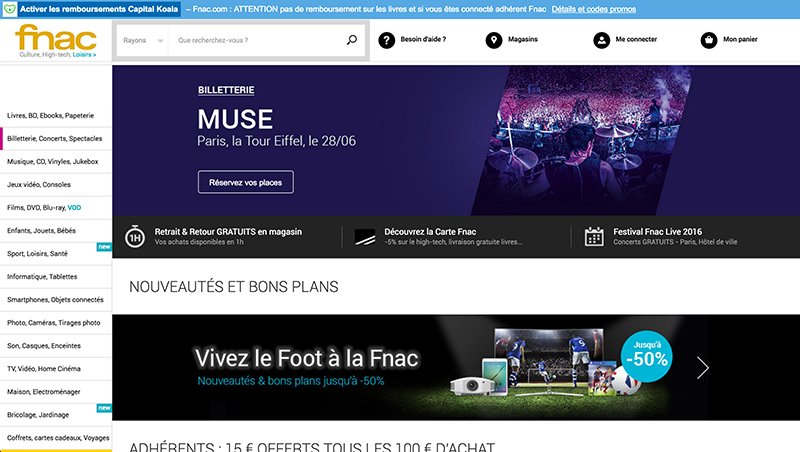Click Activer les remboursements Capital Koala
Viewport: 800px width, 452px height.
coord(99,9)
